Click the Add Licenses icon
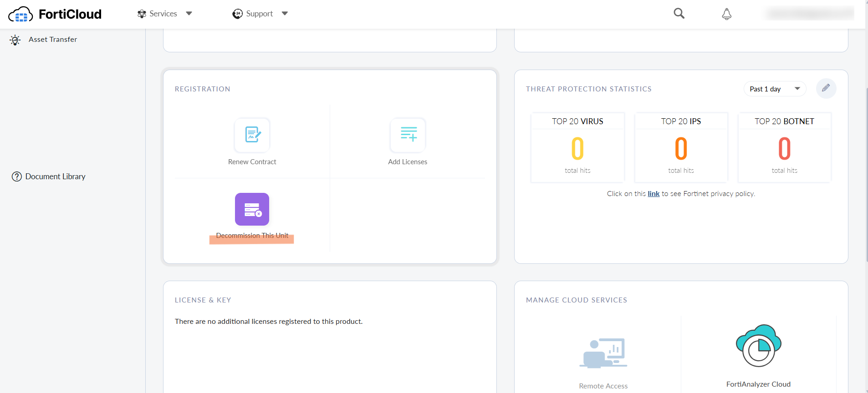868x393 pixels. [x=408, y=135]
